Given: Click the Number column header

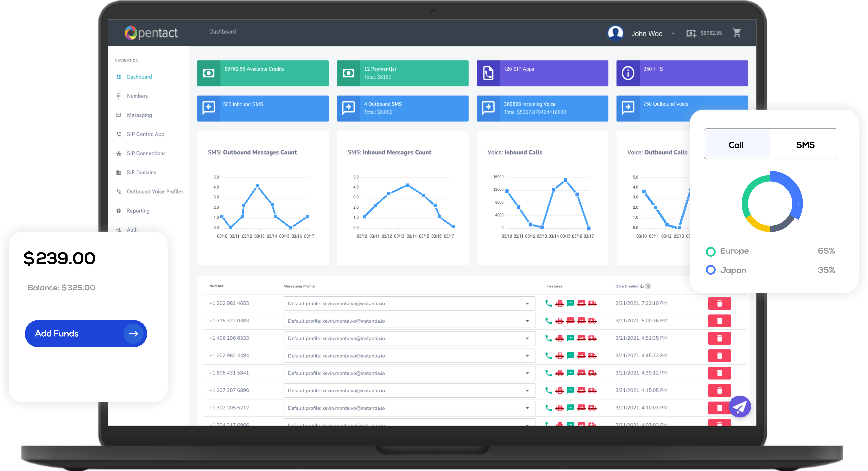Looking at the screenshot, I should coord(216,286).
